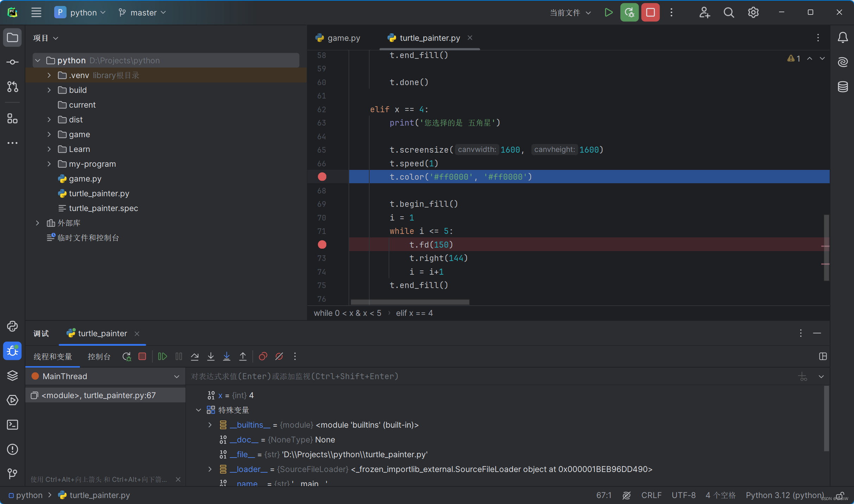Click Step Over in debugger toolbar

point(195,356)
